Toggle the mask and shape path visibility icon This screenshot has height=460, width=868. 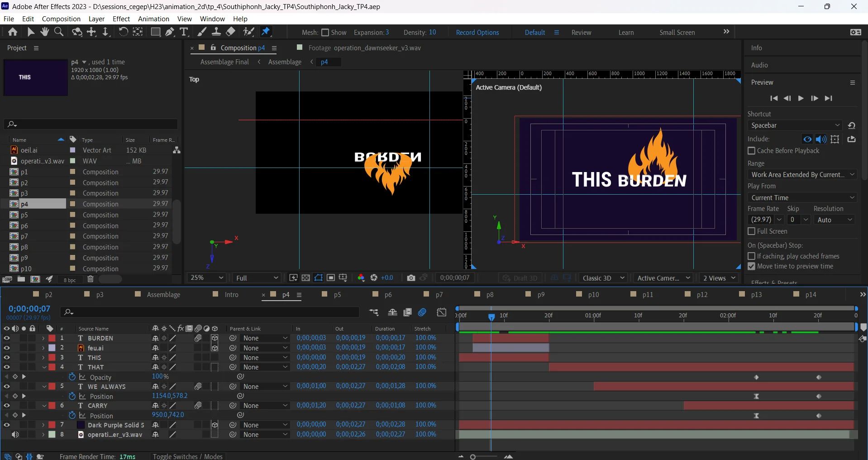(x=319, y=278)
